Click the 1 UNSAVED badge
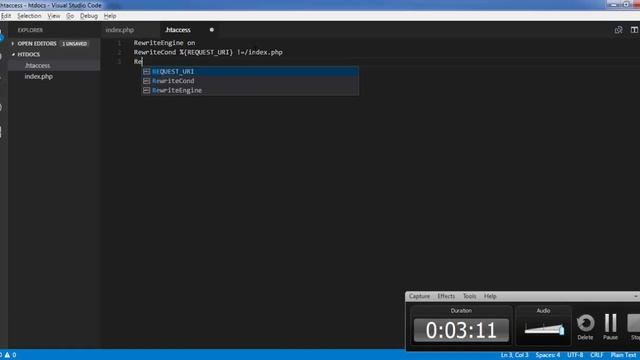This screenshot has width=640, height=360. tap(75, 43)
